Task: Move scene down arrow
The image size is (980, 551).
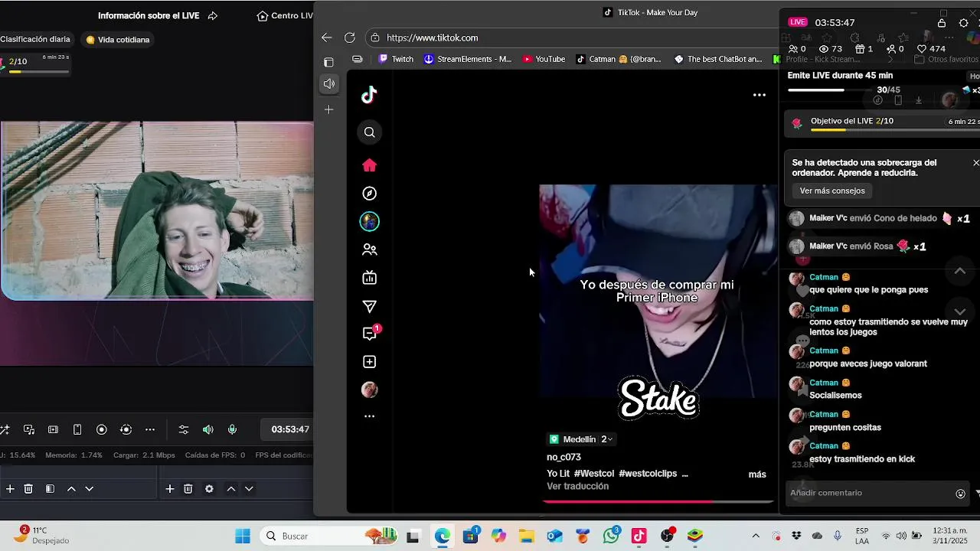Action: coord(90,488)
